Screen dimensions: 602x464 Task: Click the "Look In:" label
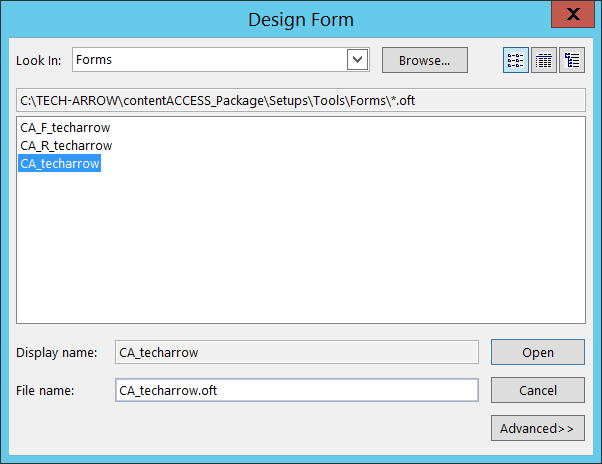(39, 60)
